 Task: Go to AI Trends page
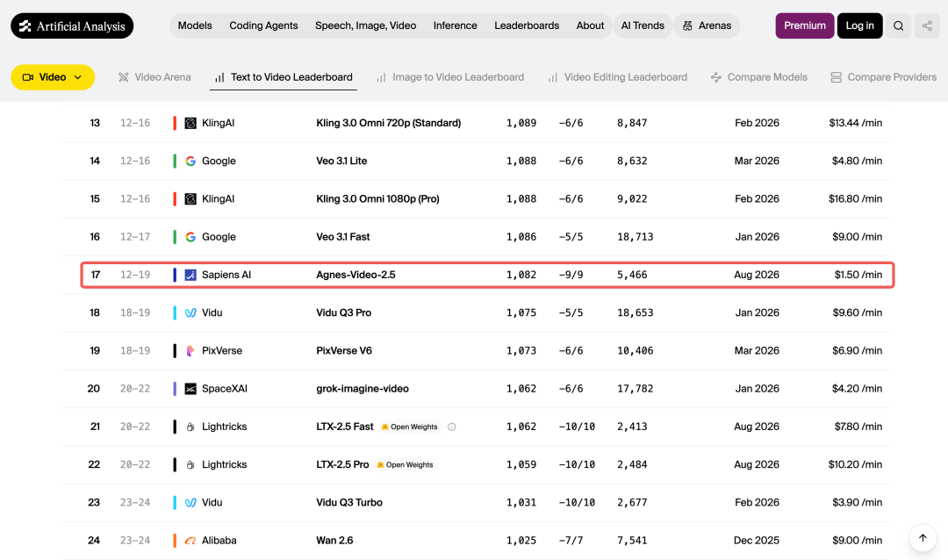tap(643, 25)
